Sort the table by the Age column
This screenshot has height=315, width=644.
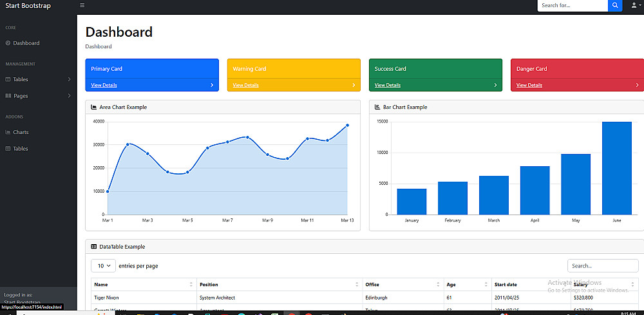tap(468, 285)
